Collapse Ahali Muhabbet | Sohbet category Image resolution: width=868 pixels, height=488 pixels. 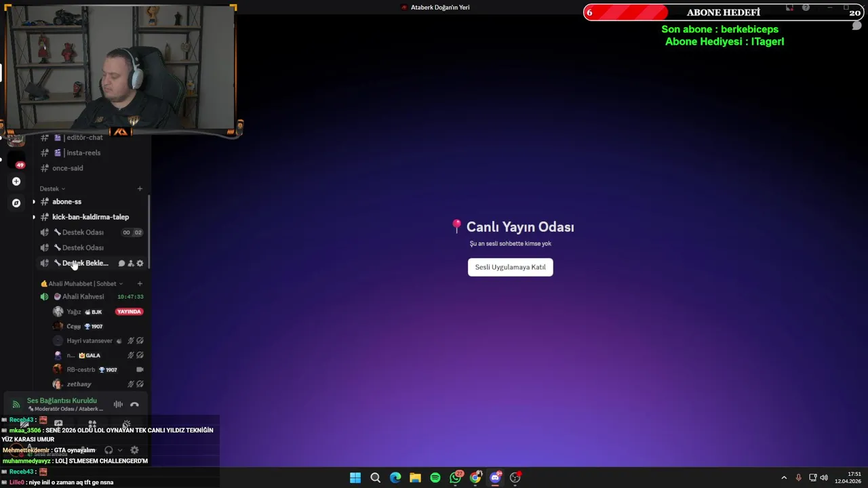coord(82,283)
